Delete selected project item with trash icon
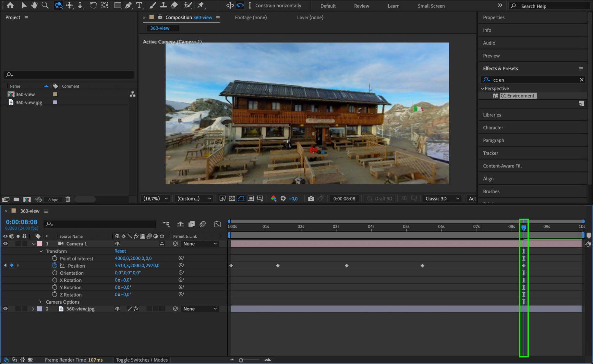 (68, 199)
